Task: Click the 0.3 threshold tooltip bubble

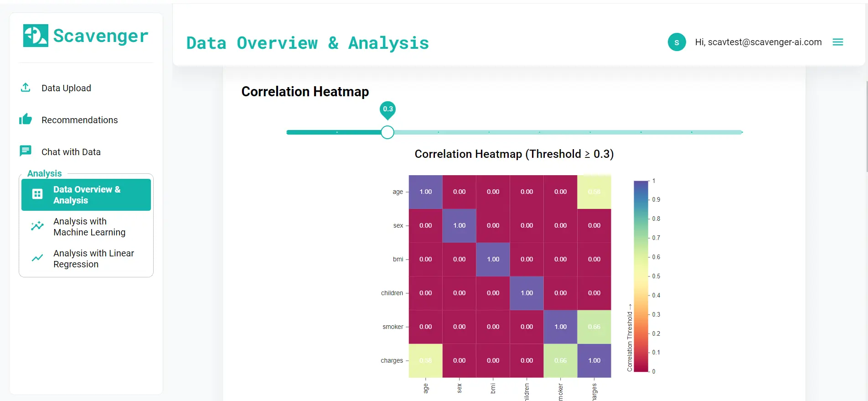Action: click(387, 110)
